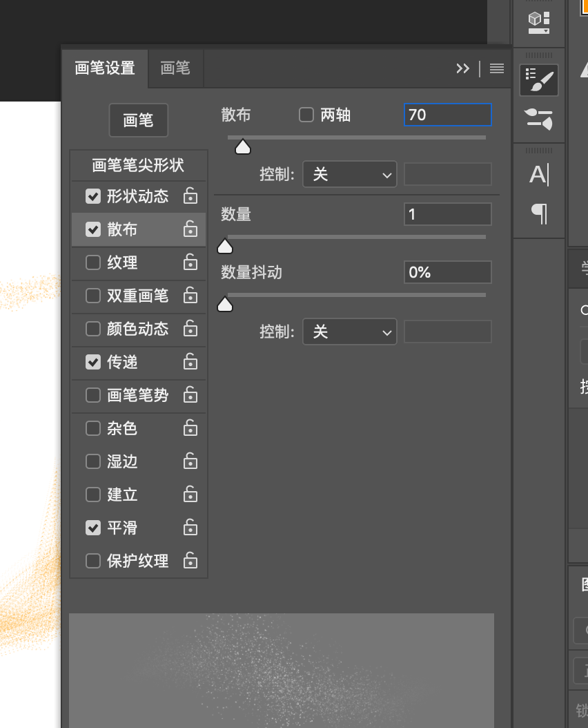Image resolution: width=588 pixels, height=728 pixels.
Task: Open the Character panel icon
Action: click(539, 175)
